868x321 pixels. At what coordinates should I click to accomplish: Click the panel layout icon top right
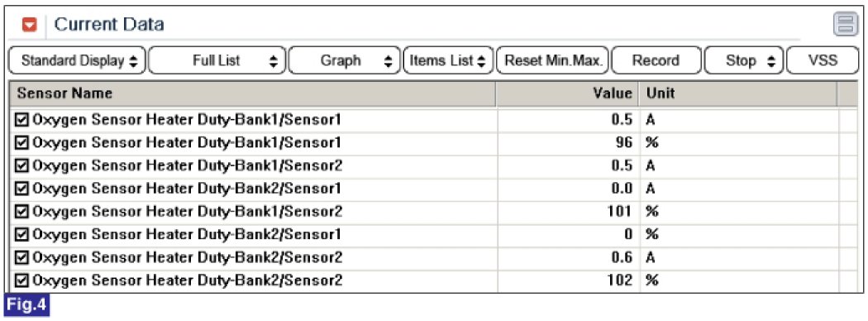[846, 25]
